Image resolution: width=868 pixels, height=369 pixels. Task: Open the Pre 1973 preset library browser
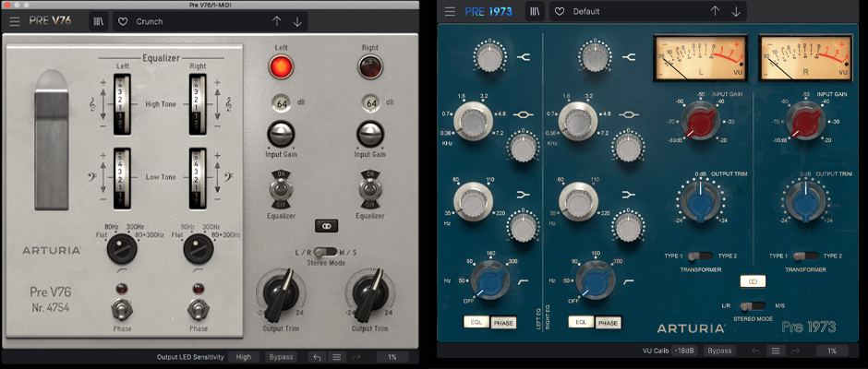tap(535, 11)
